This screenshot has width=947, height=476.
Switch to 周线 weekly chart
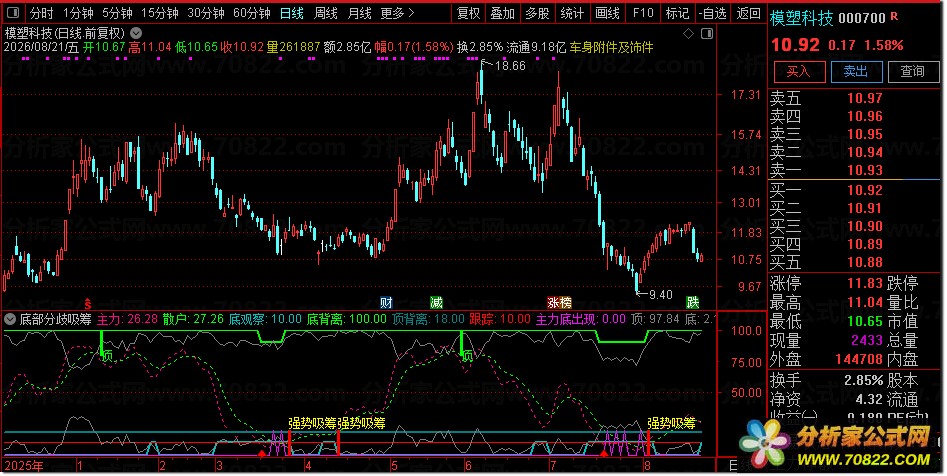click(x=326, y=13)
